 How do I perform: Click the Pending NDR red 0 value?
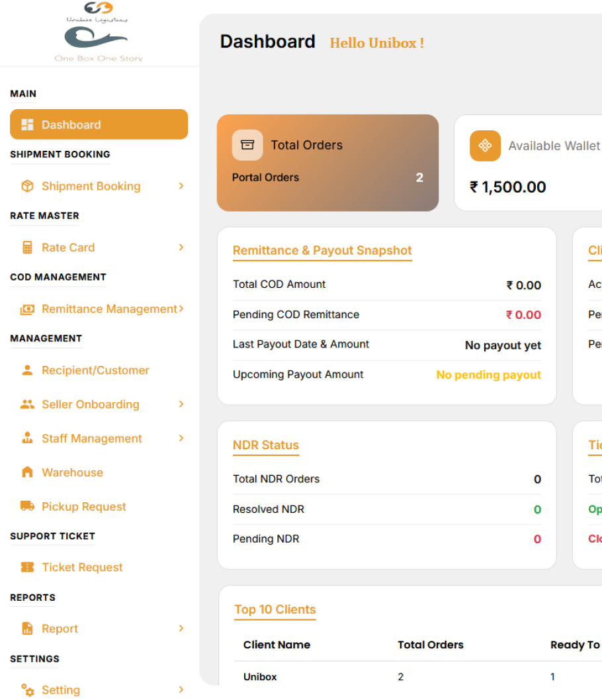coord(537,539)
